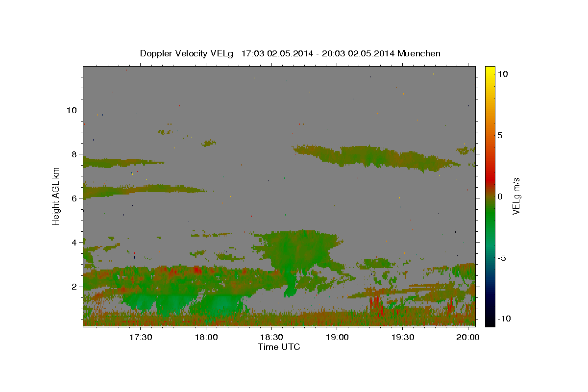Click the 20:00 time tick label
The image size is (588, 392).
[467, 338]
